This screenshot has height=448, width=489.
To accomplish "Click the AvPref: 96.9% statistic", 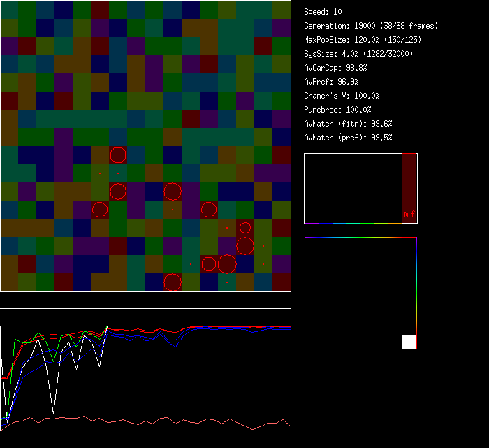I will pyautogui.click(x=332, y=82).
